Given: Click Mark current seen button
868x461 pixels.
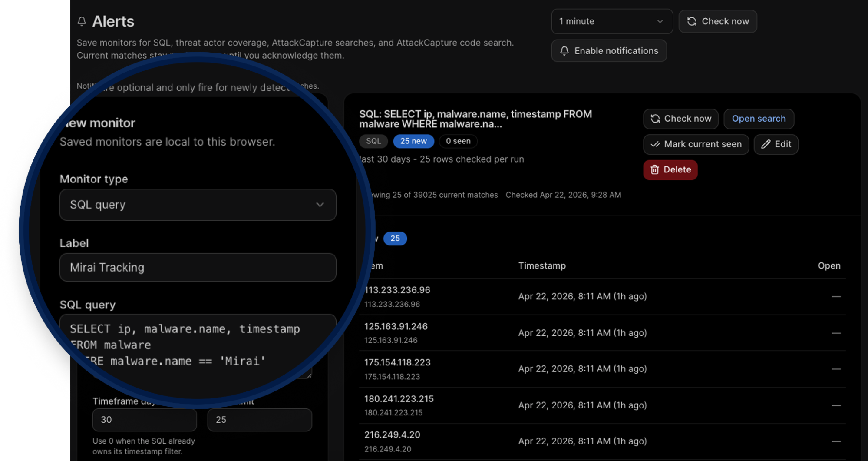Looking at the screenshot, I should [x=696, y=144].
